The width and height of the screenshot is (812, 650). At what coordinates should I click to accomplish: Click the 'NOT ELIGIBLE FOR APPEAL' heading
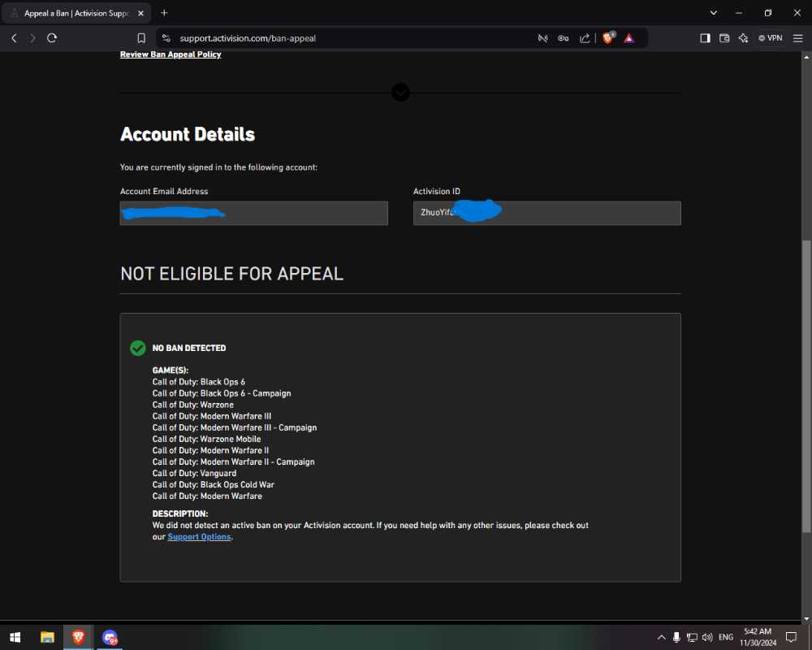[232, 274]
